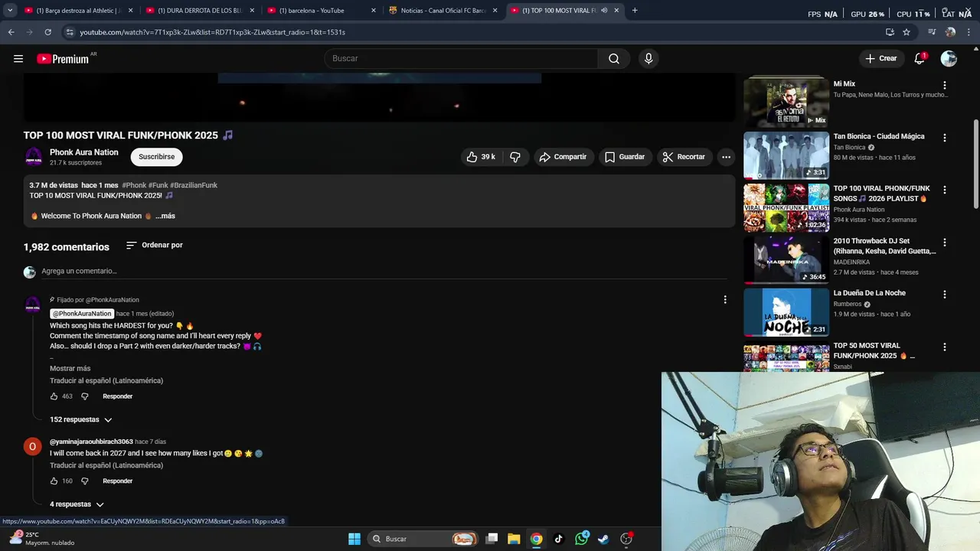
Task: Open options for Tan Bionica sidebar video
Action: [x=944, y=138]
